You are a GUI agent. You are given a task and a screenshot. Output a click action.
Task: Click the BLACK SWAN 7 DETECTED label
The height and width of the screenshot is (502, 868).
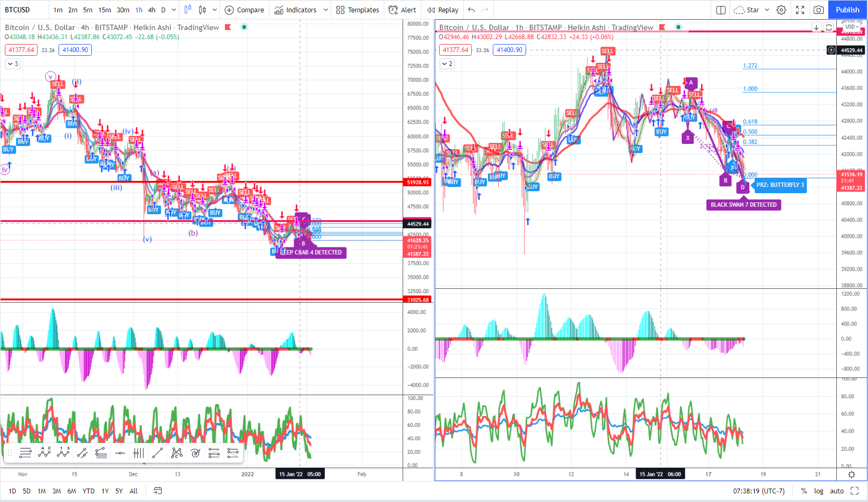pos(743,205)
